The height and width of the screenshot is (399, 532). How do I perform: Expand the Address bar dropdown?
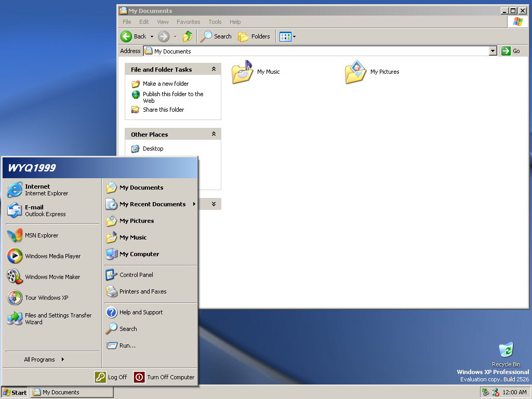point(493,51)
